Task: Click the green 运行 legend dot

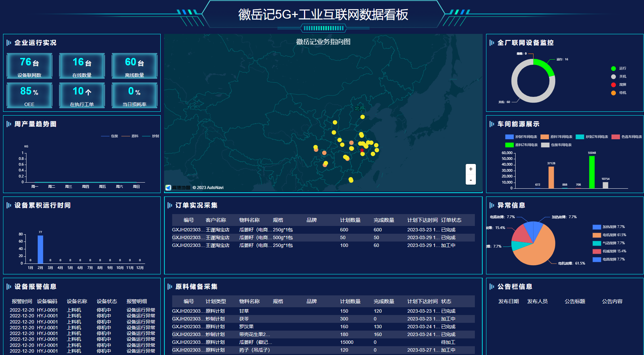Action: click(613, 68)
